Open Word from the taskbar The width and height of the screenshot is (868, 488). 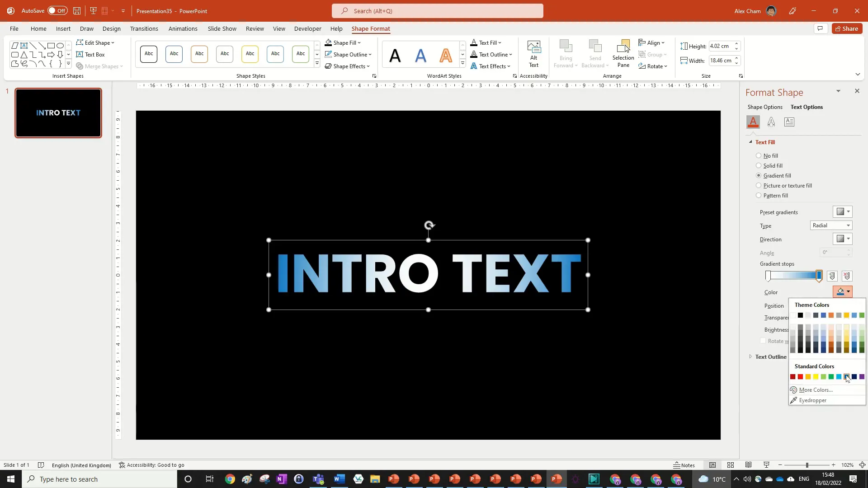click(340, 479)
